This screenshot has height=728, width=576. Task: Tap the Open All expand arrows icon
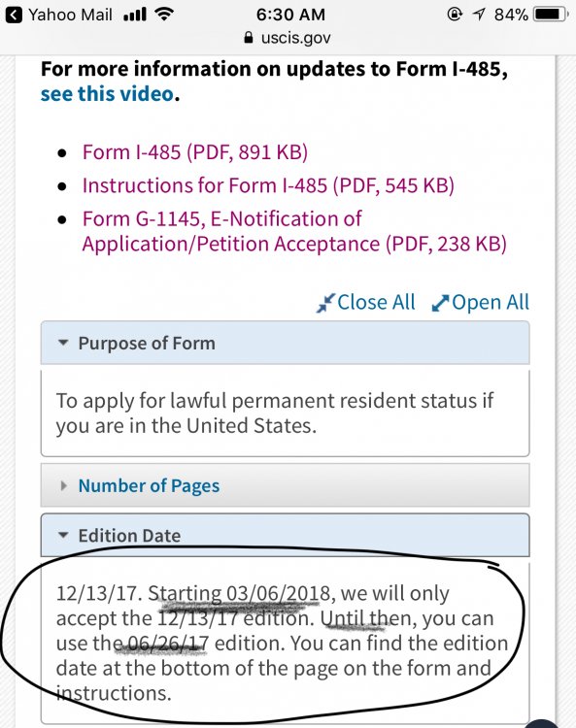[x=440, y=303]
